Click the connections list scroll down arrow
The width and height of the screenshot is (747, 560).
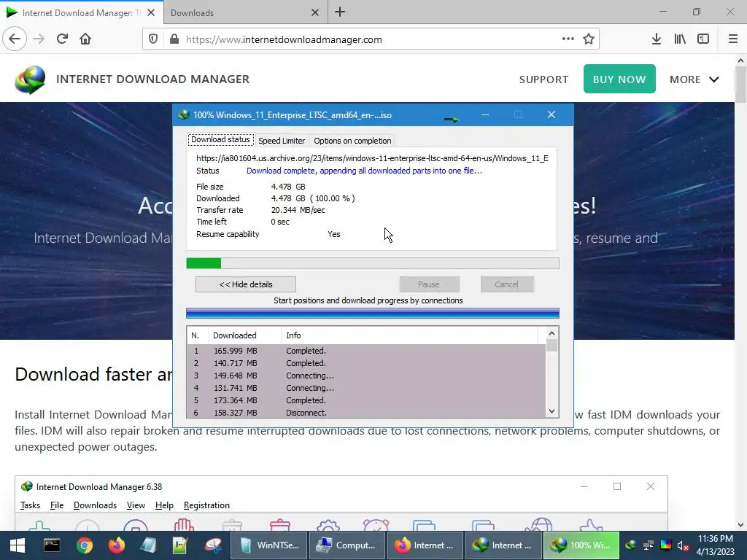click(551, 411)
